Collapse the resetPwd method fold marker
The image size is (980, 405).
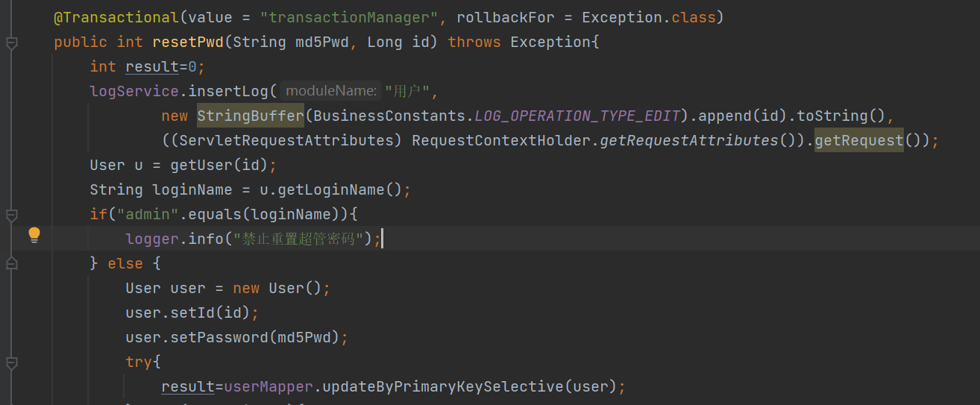click(x=11, y=44)
